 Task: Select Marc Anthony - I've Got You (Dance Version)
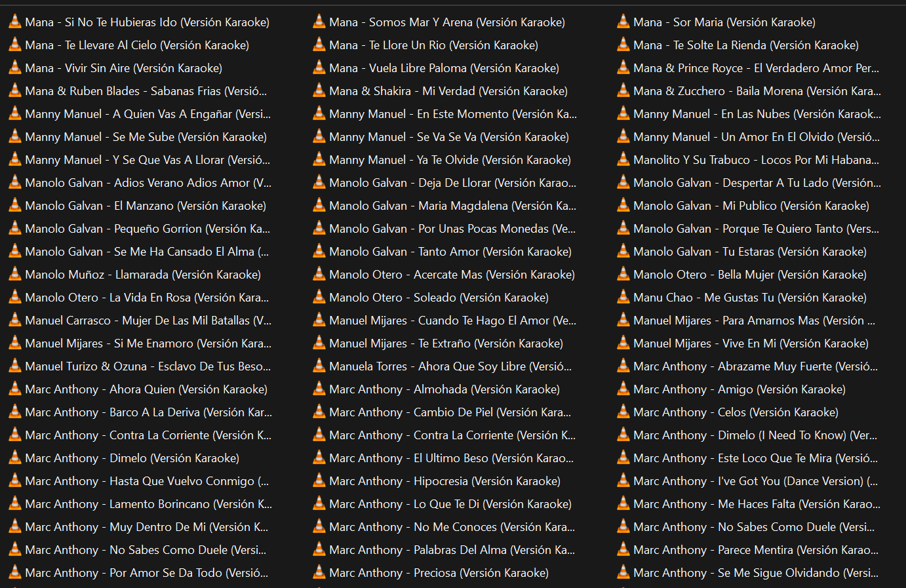755,481
